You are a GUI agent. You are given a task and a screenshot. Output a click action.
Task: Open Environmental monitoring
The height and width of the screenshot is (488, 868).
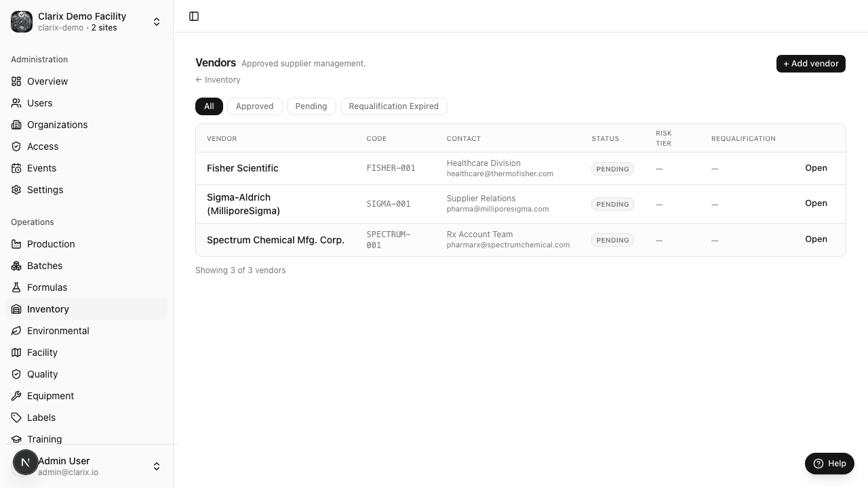click(86, 331)
